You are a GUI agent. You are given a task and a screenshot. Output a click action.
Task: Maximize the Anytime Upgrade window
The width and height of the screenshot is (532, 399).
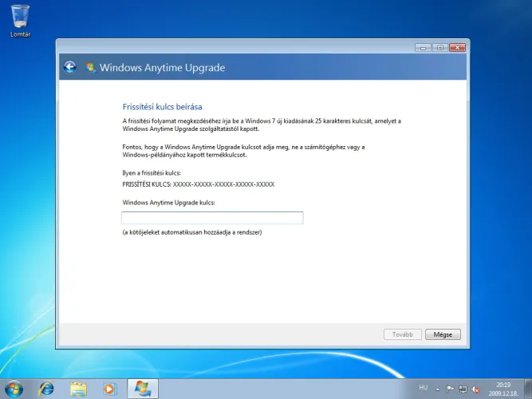click(x=440, y=48)
